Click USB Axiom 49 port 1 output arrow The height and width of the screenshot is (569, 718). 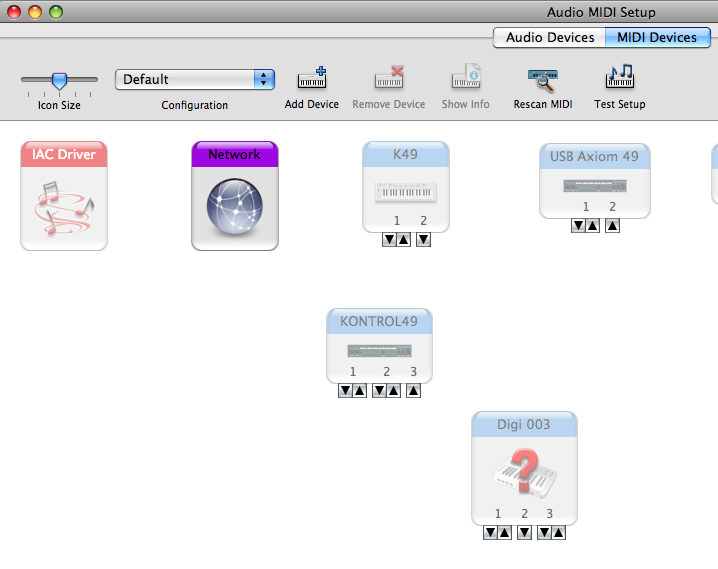593,225
